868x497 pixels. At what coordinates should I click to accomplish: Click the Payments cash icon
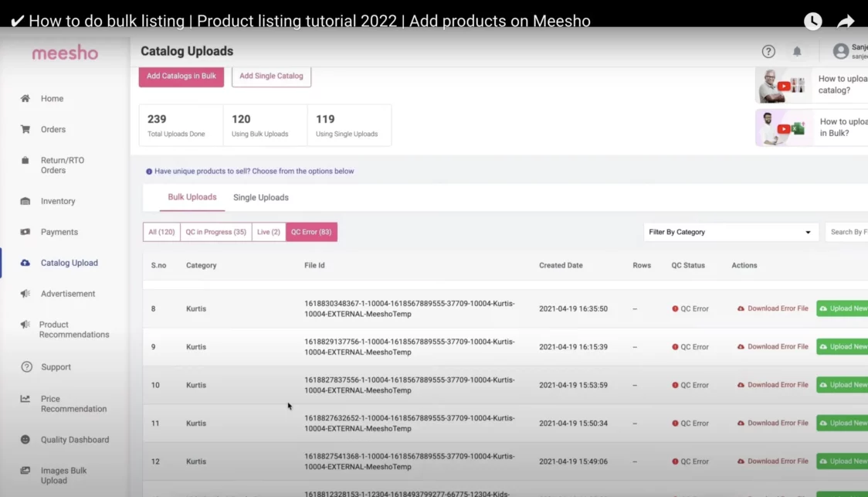coord(25,232)
